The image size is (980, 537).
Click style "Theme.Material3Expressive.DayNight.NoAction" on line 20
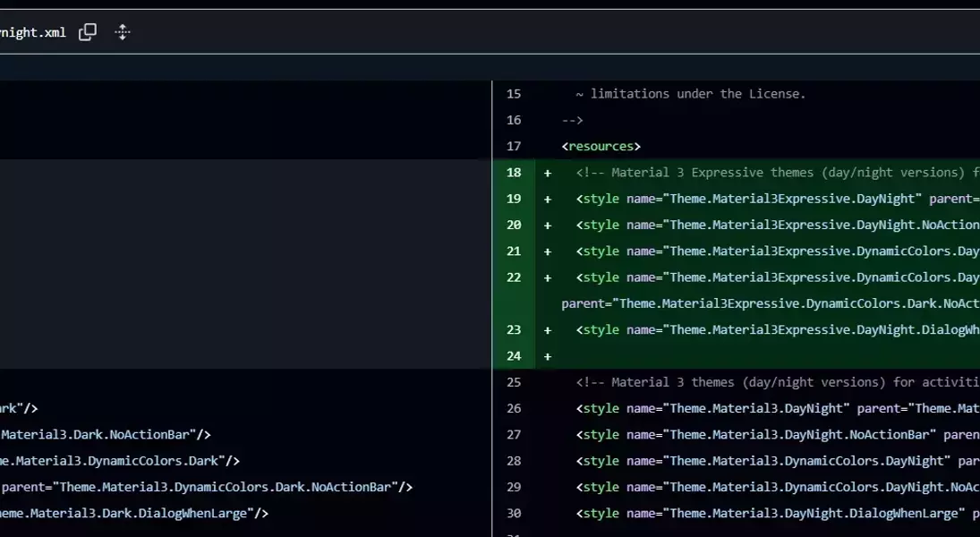point(778,225)
